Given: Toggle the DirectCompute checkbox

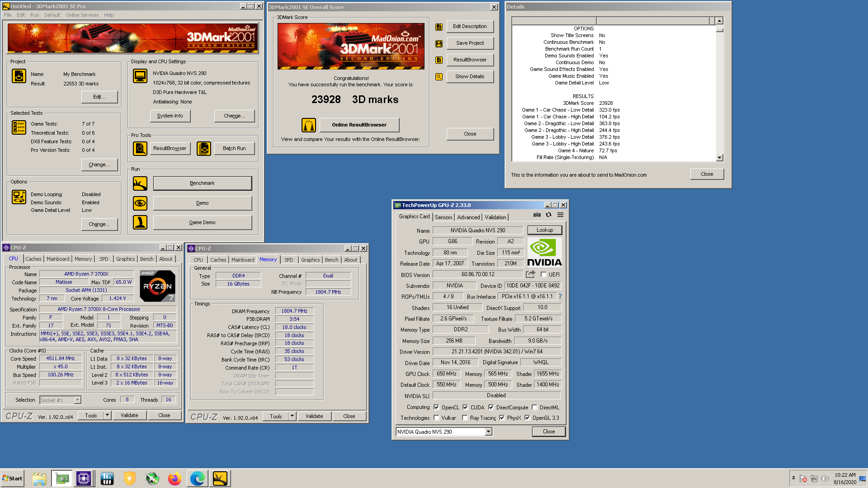Looking at the screenshot, I should [x=491, y=408].
